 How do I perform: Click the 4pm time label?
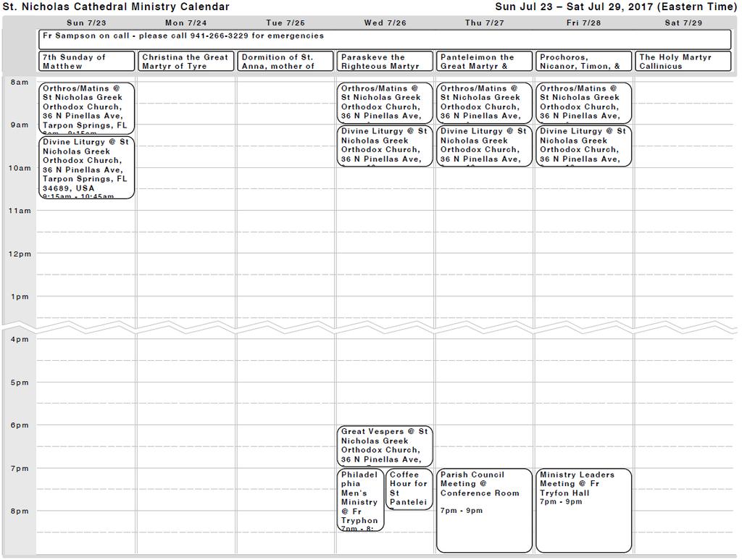point(20,340)
